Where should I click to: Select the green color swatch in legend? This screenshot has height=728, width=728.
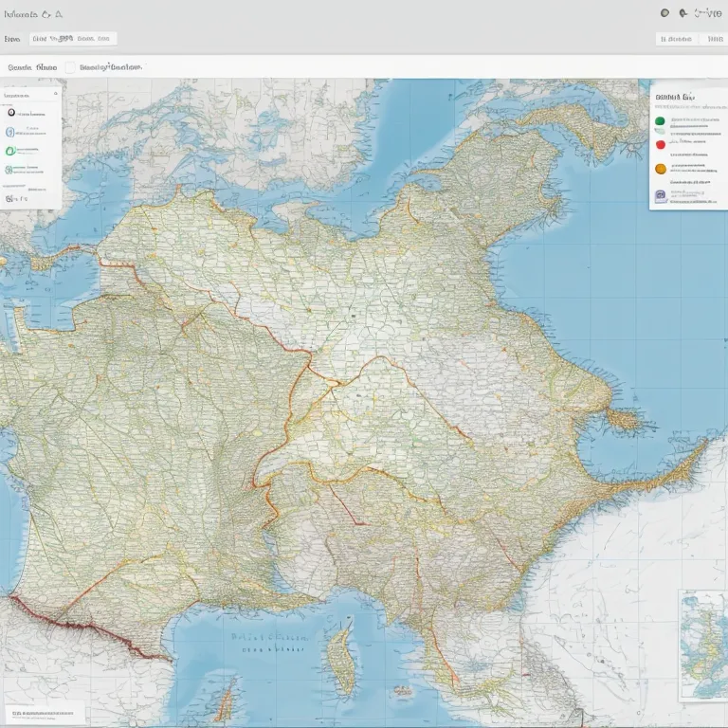coord(660,121)
